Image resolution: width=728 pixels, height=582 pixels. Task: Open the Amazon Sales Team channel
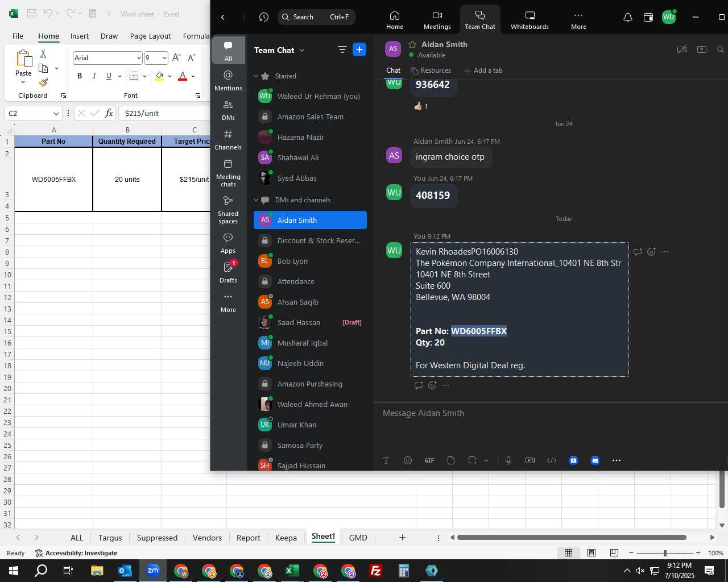(x=310, y=117)
